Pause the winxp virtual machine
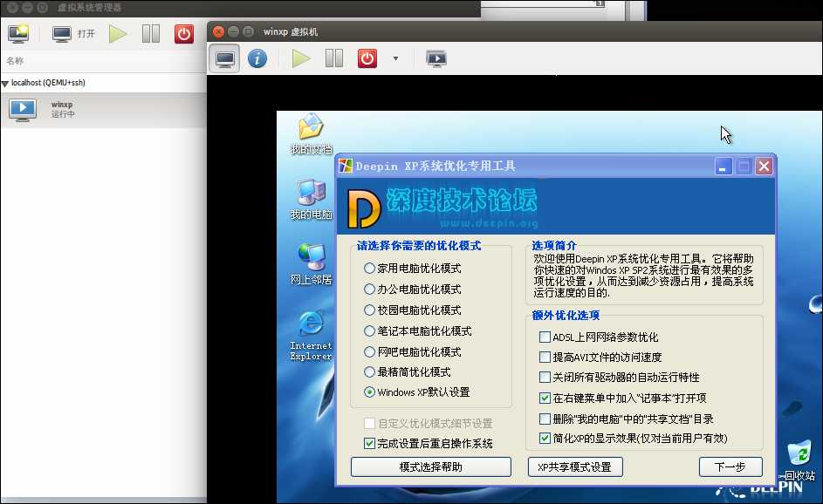This screenshot has height=504, width=823. coord(333,58)
